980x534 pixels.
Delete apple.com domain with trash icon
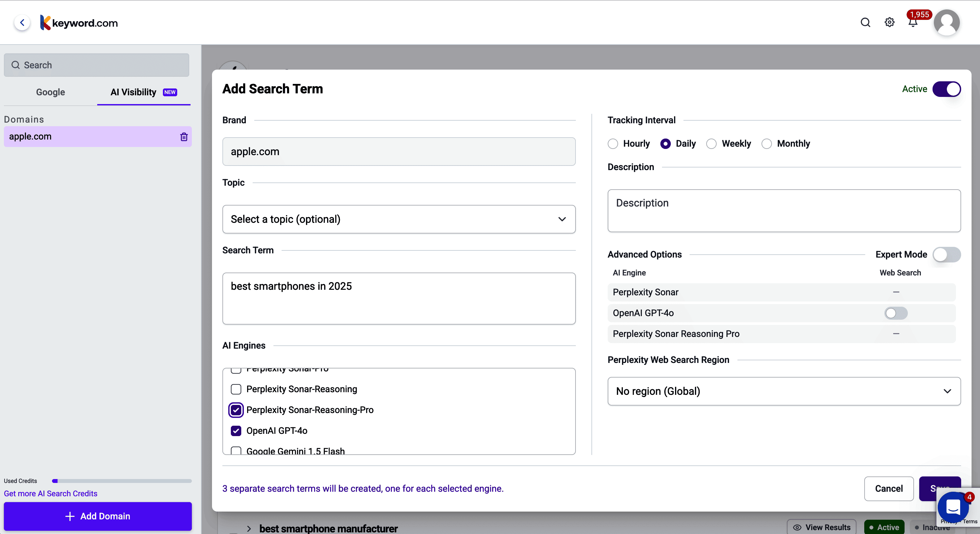click(184, 137)
